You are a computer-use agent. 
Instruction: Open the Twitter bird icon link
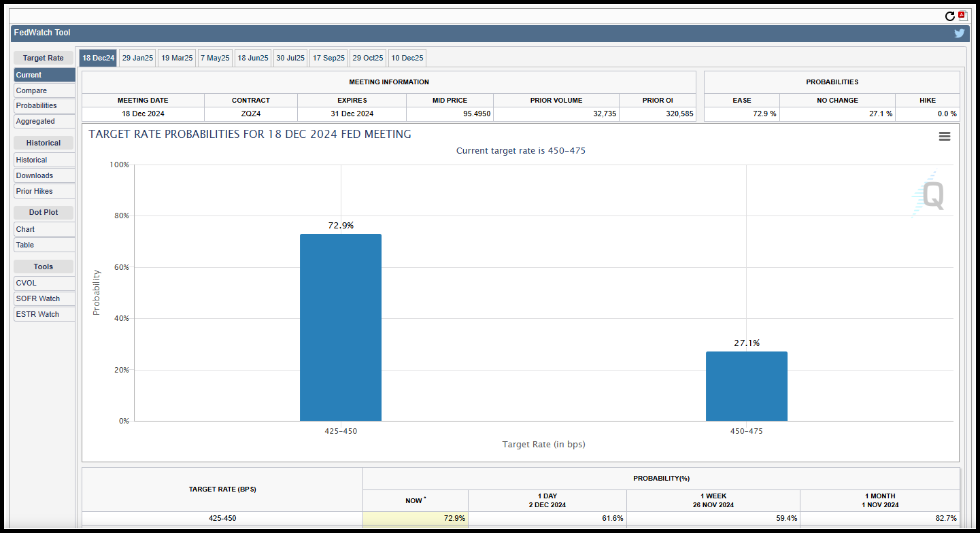coord(960,33)
